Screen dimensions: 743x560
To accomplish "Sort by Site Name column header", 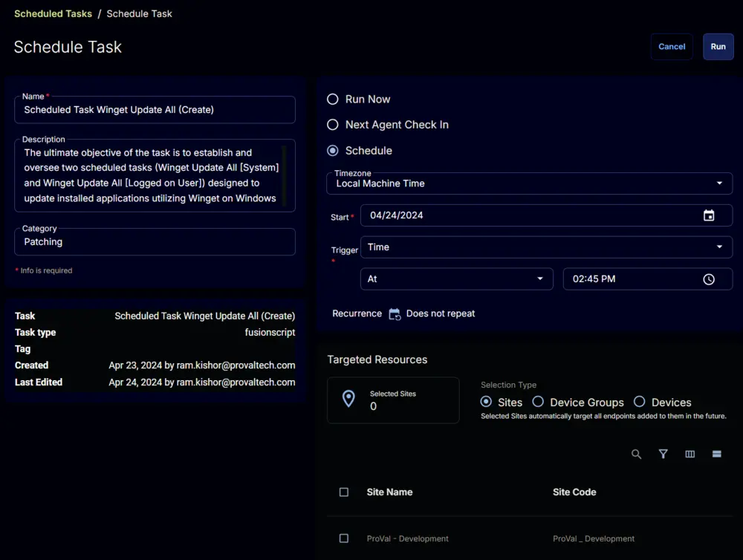I will tap(389, 492).
